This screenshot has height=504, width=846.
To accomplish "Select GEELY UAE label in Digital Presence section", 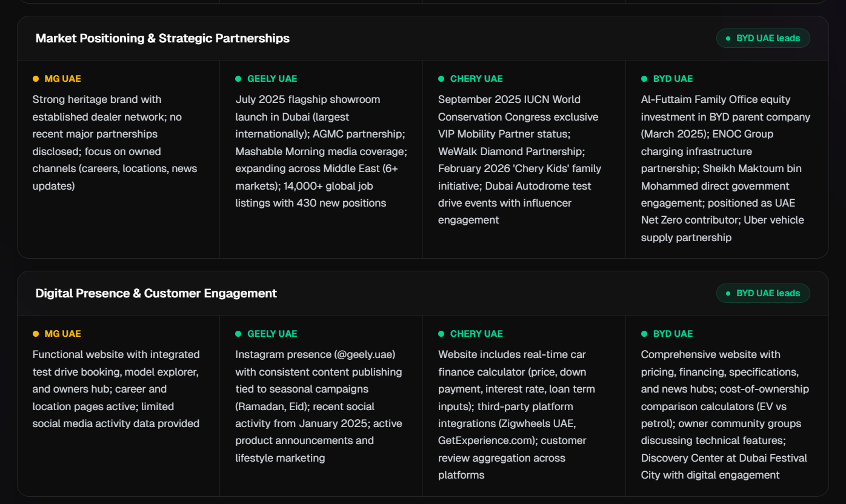I will coord(272,334).
